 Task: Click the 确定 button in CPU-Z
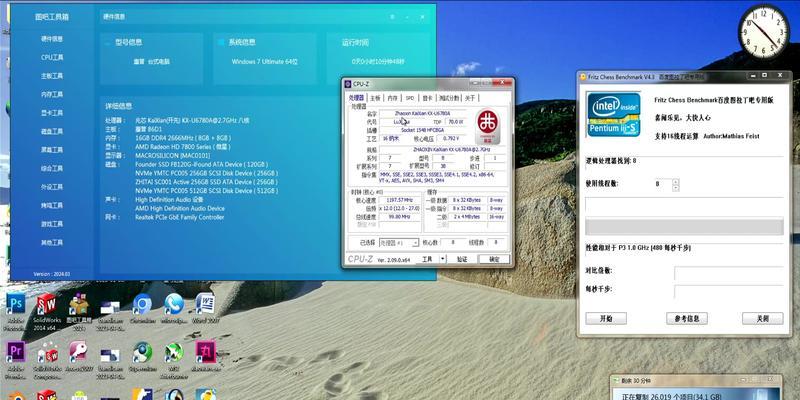[x=494, y=259]
